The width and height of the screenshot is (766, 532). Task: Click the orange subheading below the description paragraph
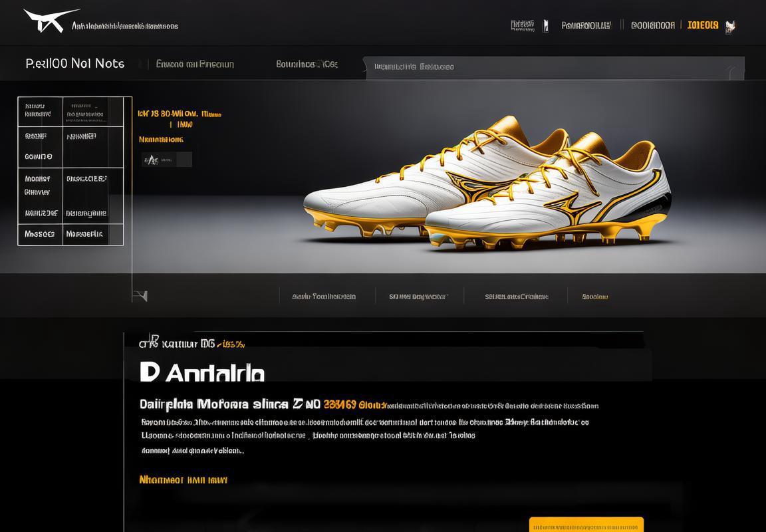tap(184, 479)
